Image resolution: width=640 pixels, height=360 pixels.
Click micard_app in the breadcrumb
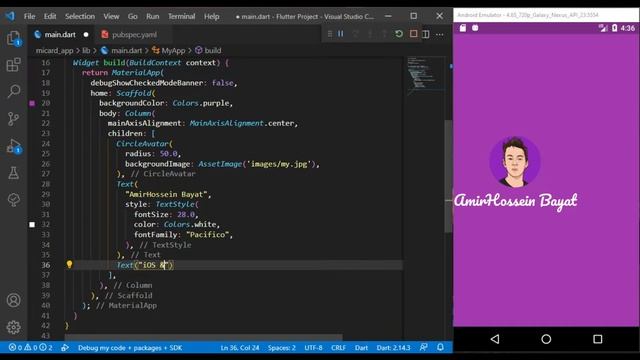click(54, 51)
